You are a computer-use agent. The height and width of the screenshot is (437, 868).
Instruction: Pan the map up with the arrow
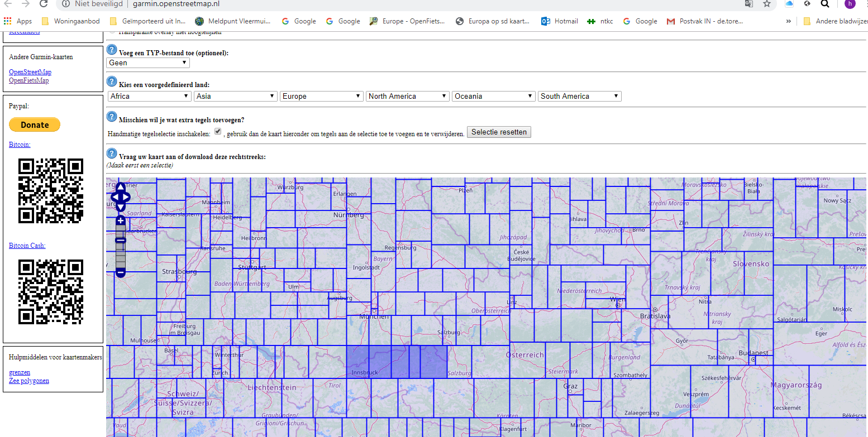click(121, 186)
